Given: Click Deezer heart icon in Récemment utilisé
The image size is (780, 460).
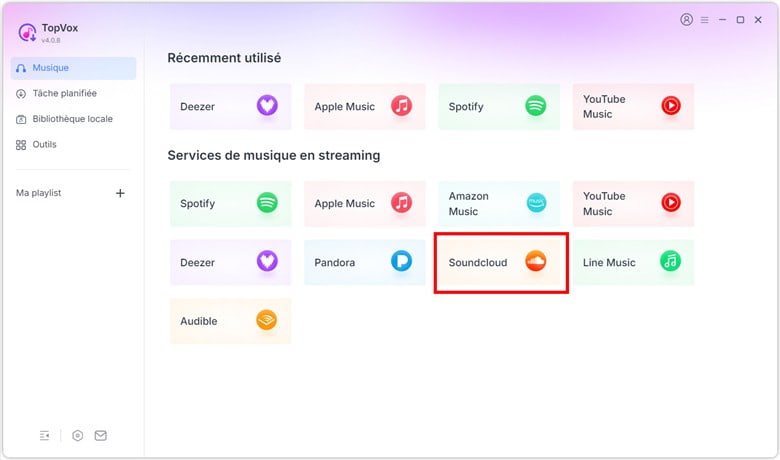Looking at the screenshot, I should 267,105.
